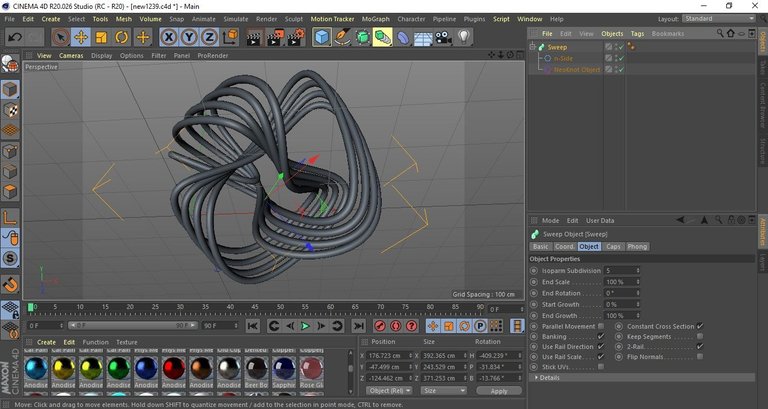This screenshot has height=409, width=768.
Task: Select the n-Side object in tree
Action: pos(563,58)
